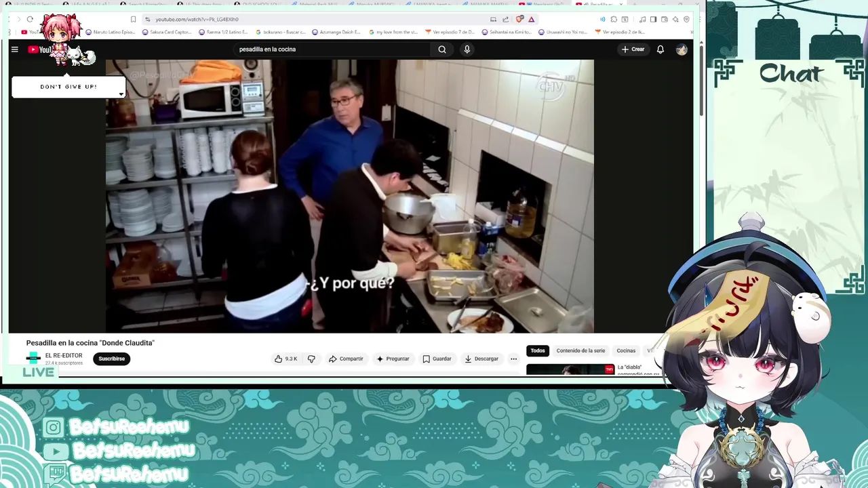
Task: Click the YouTube search magnifier button
Action: tap(442, 49)
